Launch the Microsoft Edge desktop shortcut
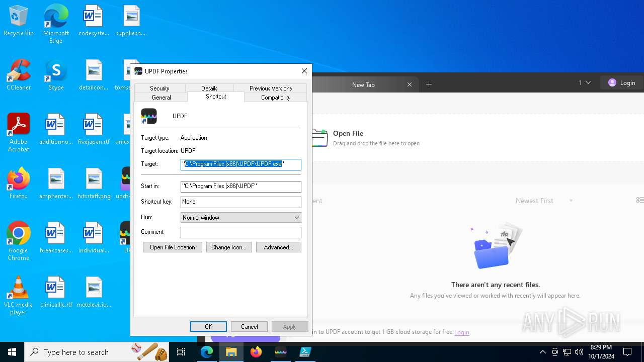 56,24
